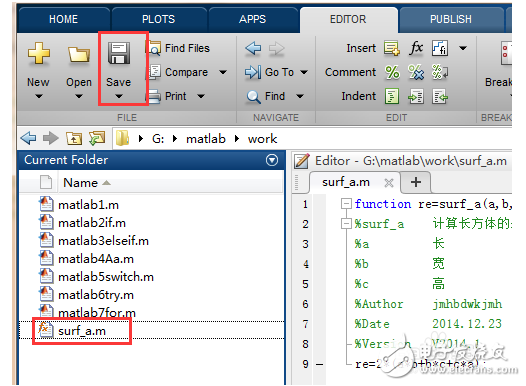
Task: Click the Save floppy disk icon
Action: click(119, 53)
